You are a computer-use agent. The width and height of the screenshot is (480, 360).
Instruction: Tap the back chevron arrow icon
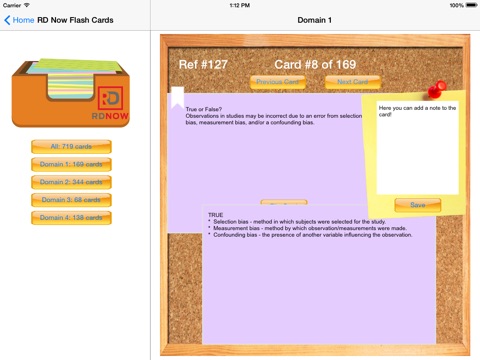(7, 20)
